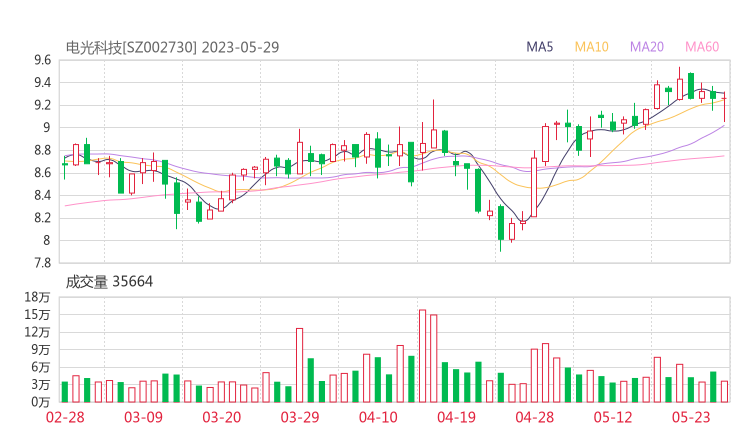Click the 05-23 date label

pyautogui.click(x=691, y=417)
